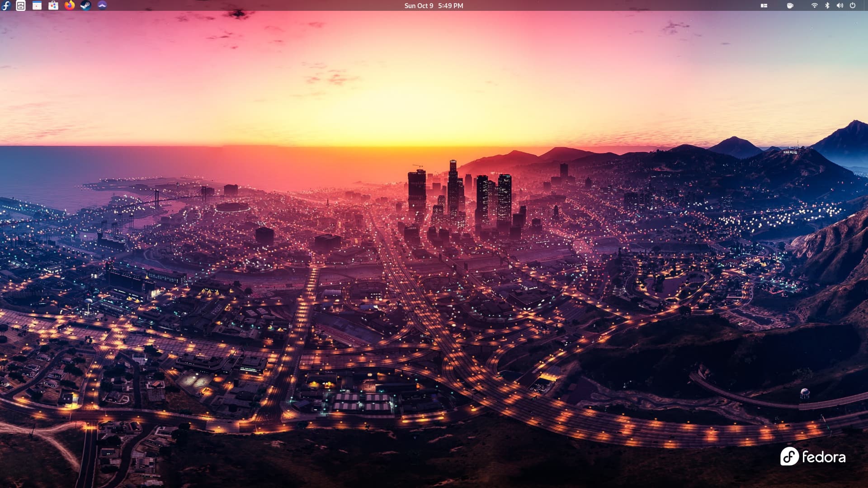Open the Wi-Fi network indicator
The image size is (868, 488).
point(814,5)
